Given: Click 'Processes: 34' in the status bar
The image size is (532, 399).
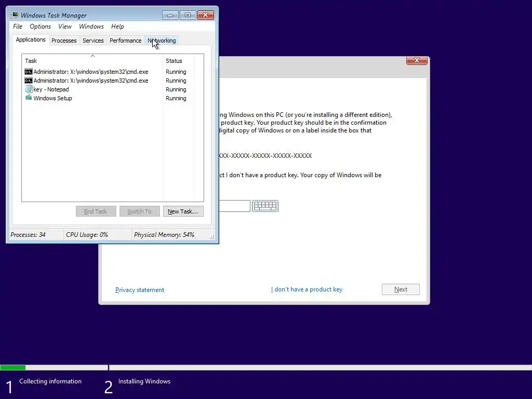Looking at the screenshot, I should (x=28, y=235).
